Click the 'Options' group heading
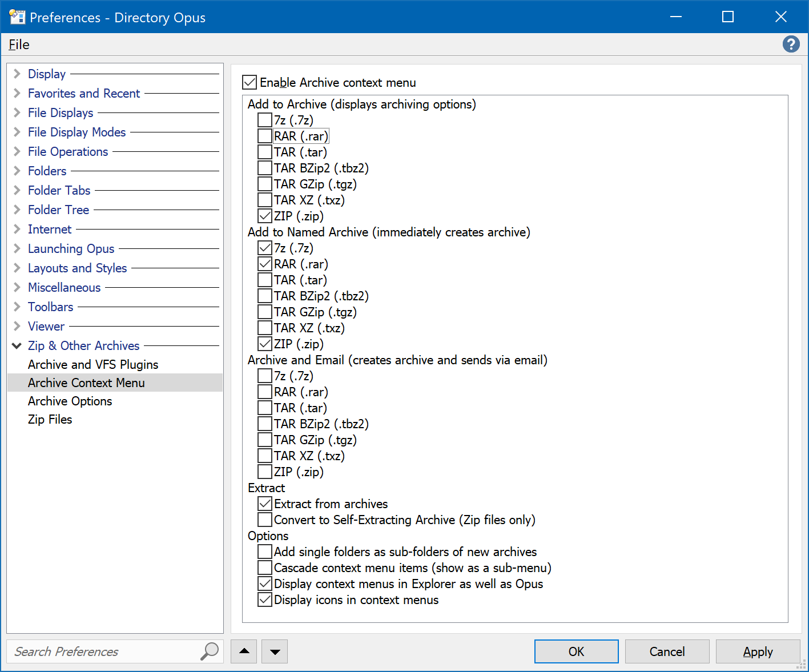 pyautogui.click(x=268, y=536)
